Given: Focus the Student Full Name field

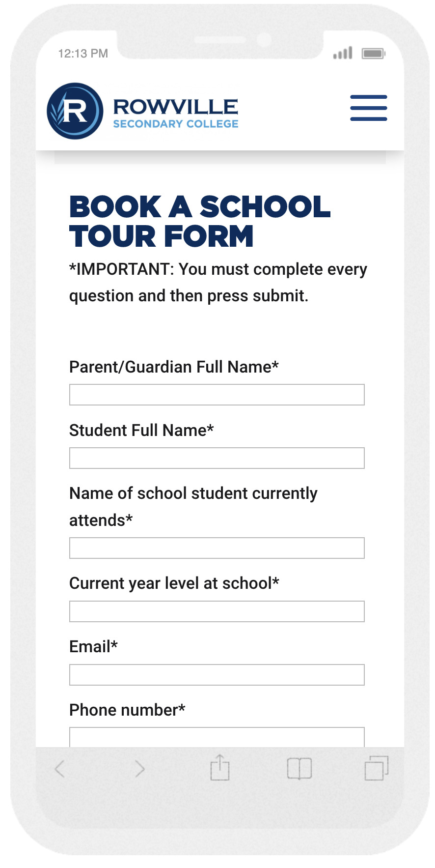Looking at the screenshot, I should (217, 458).
